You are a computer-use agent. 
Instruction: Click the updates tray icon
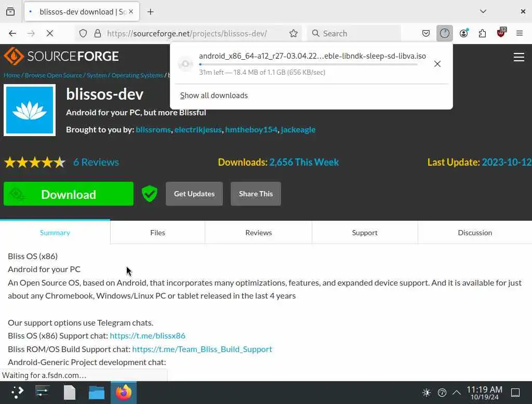coord(442,393)
